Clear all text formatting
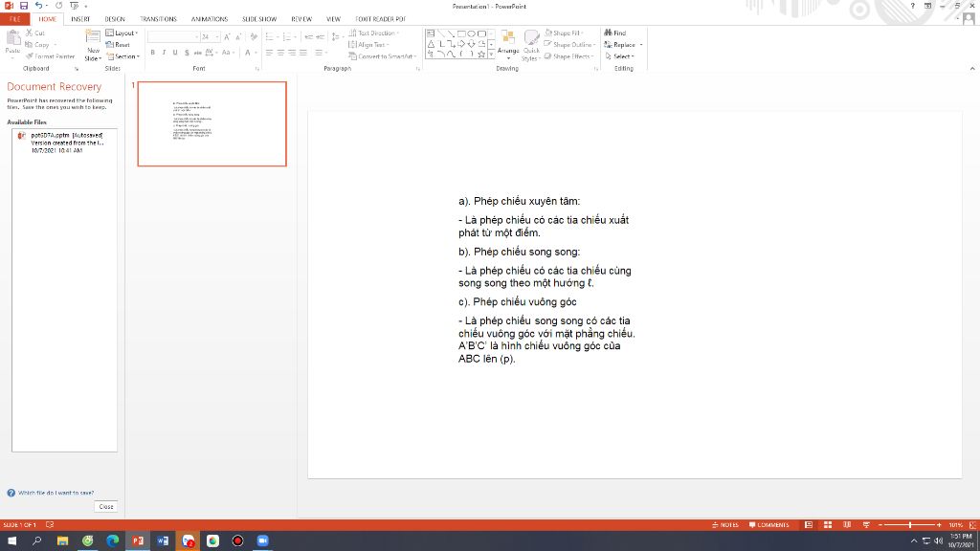This screenshot has height=551, width=980. (254, 37)
